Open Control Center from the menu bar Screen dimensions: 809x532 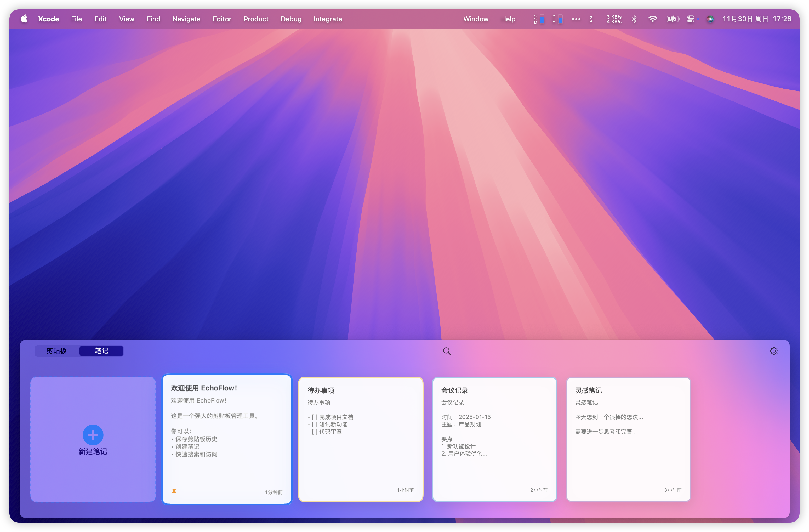point(691,19)
